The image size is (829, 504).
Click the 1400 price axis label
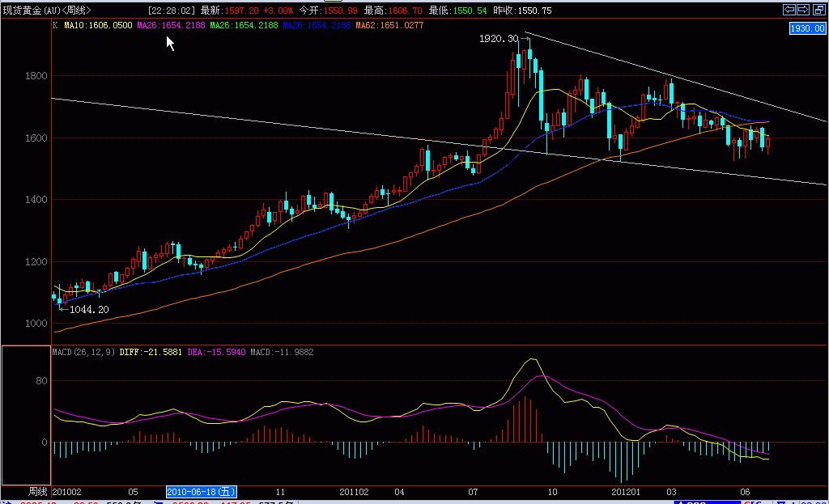36,200
